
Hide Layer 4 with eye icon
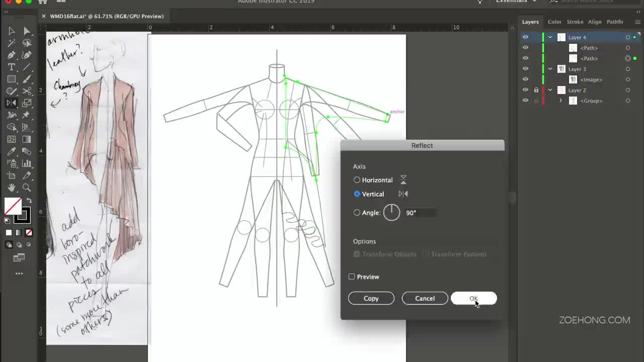click(x=525, y=37)
